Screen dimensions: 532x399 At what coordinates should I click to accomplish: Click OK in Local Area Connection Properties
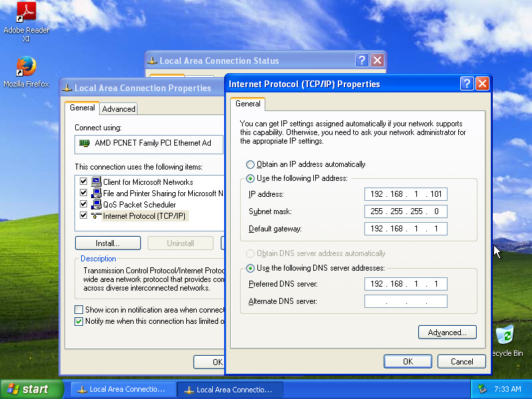pos(209,362)
